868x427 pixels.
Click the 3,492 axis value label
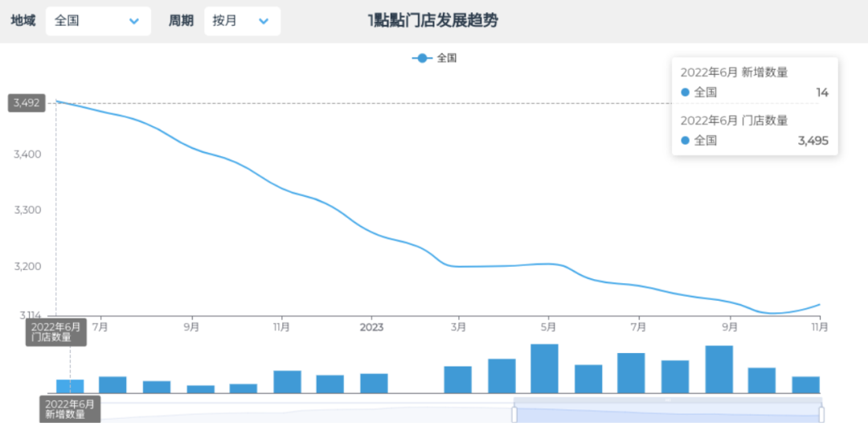(27, 103)
